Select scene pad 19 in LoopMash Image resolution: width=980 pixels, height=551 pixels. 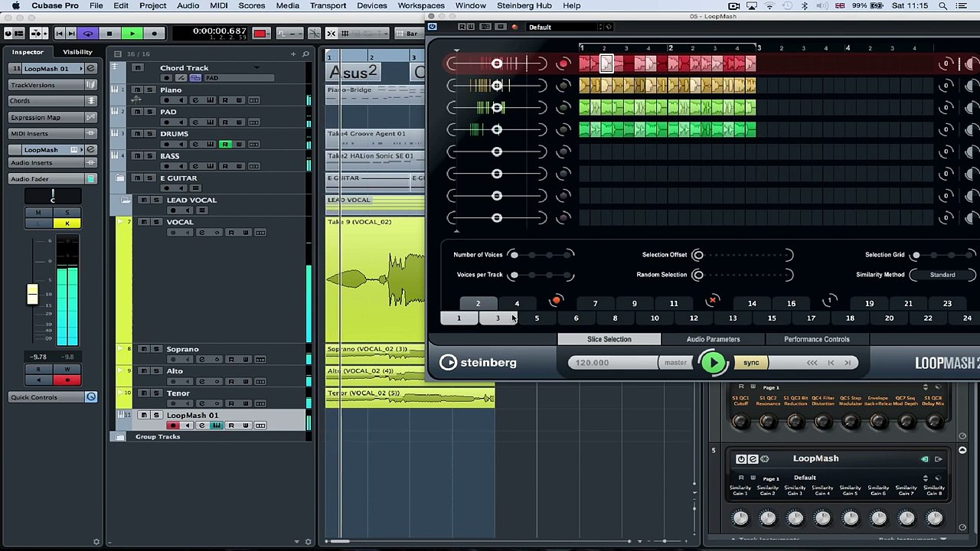(x=869, y=304)
